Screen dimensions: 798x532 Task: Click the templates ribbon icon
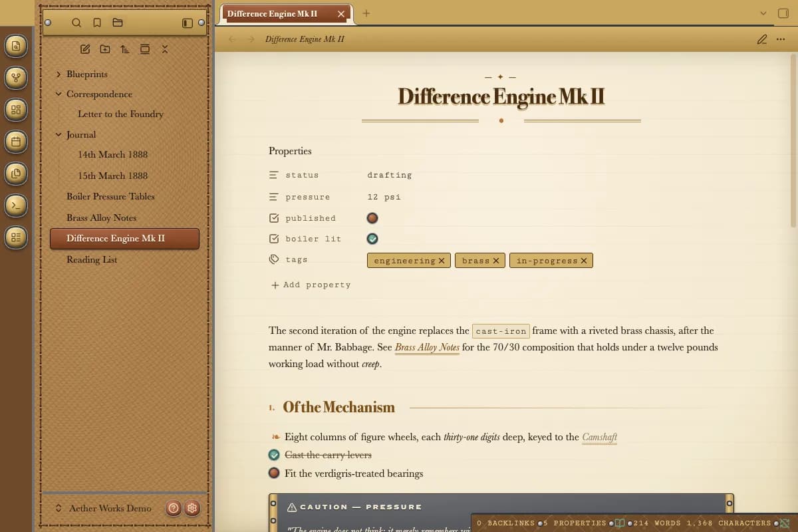[x=16, y=174]
